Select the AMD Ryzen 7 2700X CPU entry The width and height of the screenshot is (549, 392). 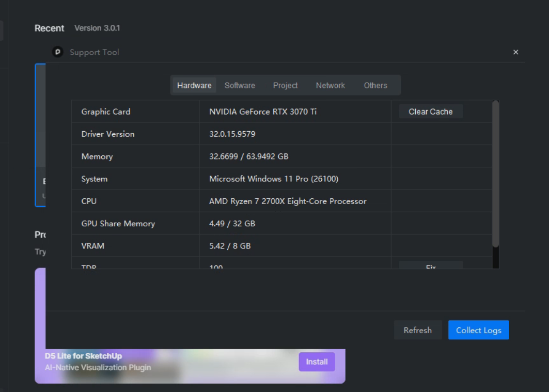(x=288, y=201)
